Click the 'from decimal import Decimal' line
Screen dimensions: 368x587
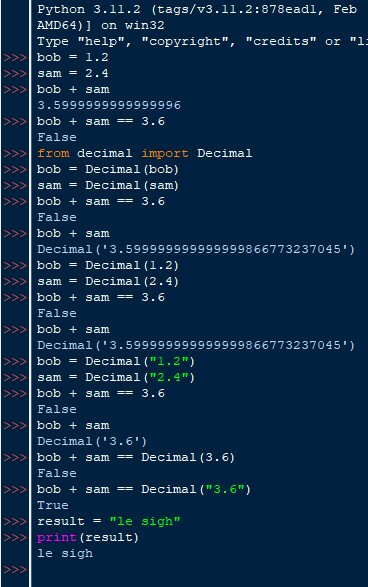click(x=145, y=153)
